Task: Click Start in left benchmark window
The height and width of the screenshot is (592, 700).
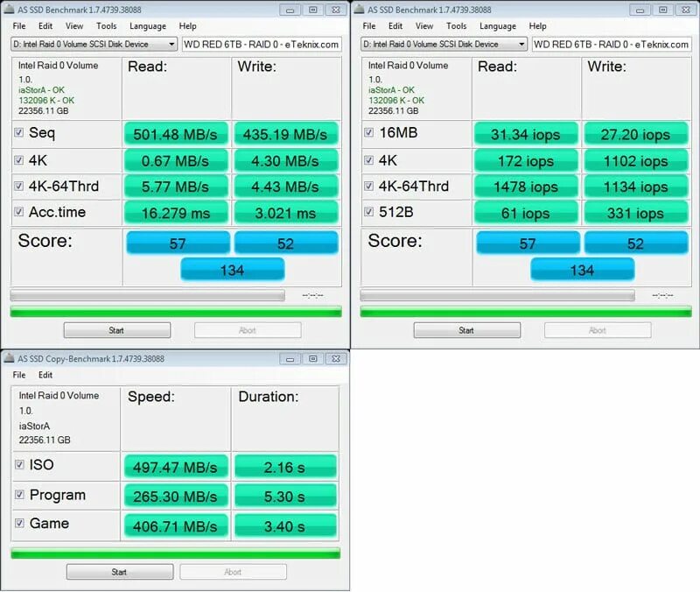Action: (x=117, y=330)
